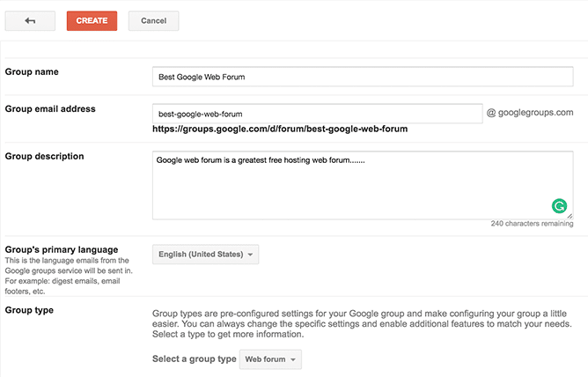Click the @ googlegroups.com domain text
This screenshot has width=588, height=377.
click(x=530, y=113)
